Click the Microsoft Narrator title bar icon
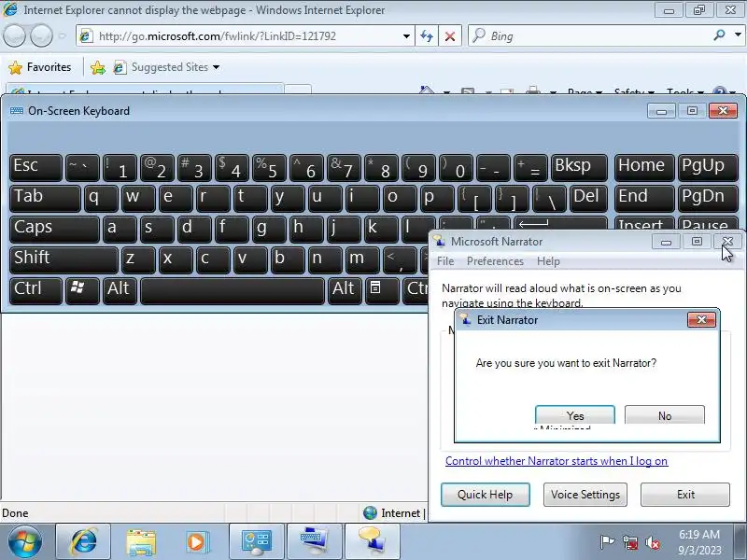The image size is (747, 560). coord(439,242)
